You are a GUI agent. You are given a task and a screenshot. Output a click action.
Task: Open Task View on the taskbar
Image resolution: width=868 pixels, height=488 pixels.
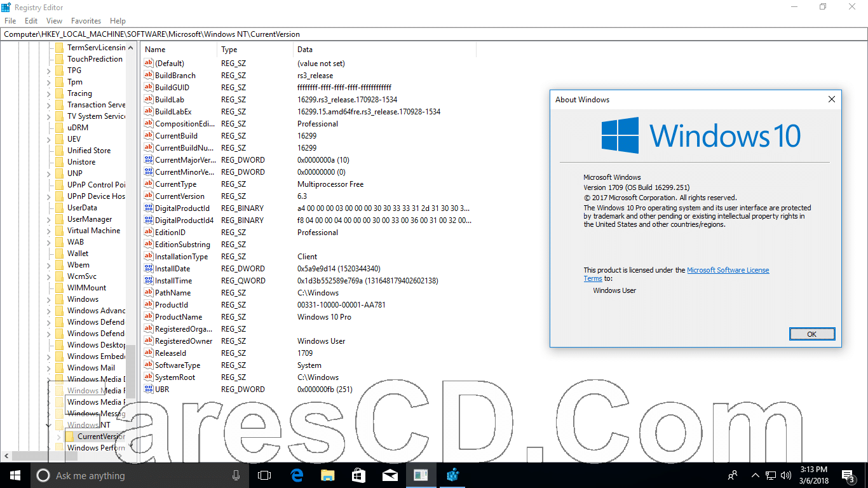264,475
